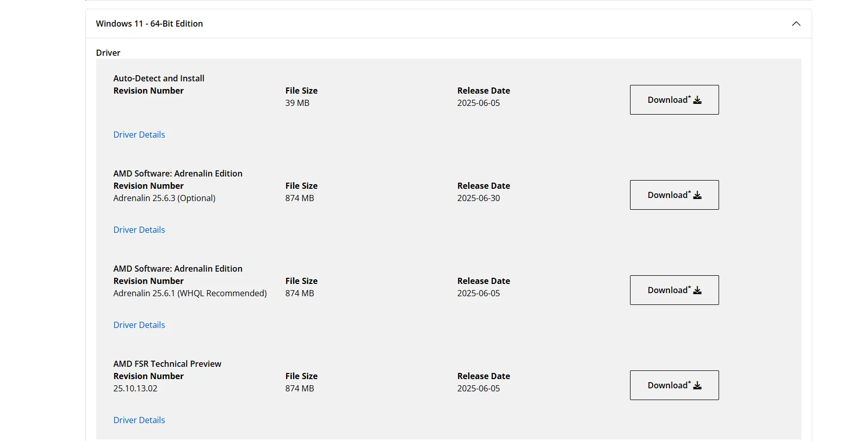868x441 pixels.
Task: Click revision number 25.10.13.02
Action: pos(136,388)
